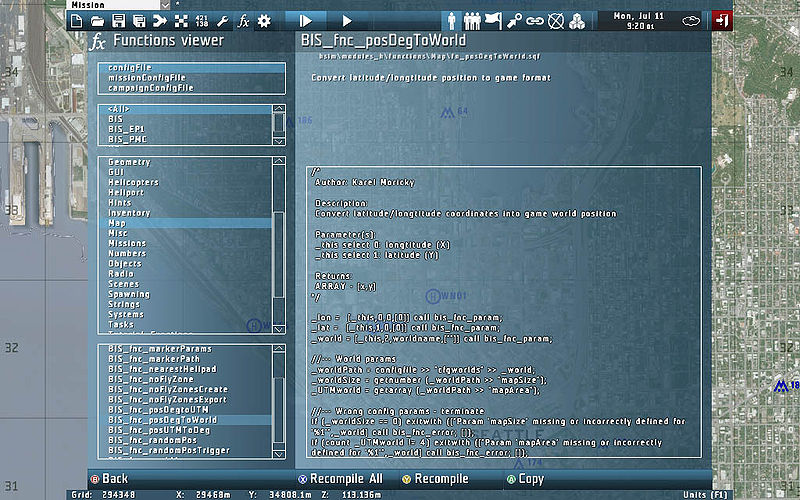Click the cloud weather icon
This screenshot has width=800, height=500.
click(x=691, y=21)
